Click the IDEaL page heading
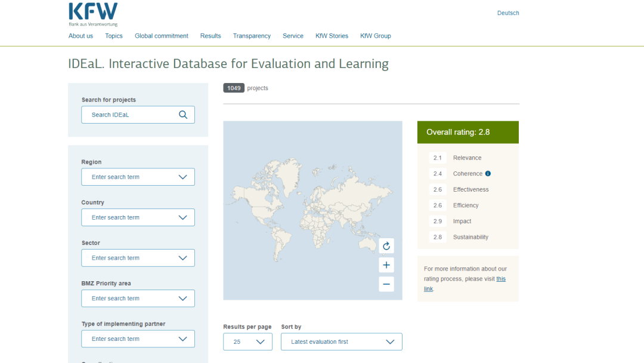 point(228,64)
